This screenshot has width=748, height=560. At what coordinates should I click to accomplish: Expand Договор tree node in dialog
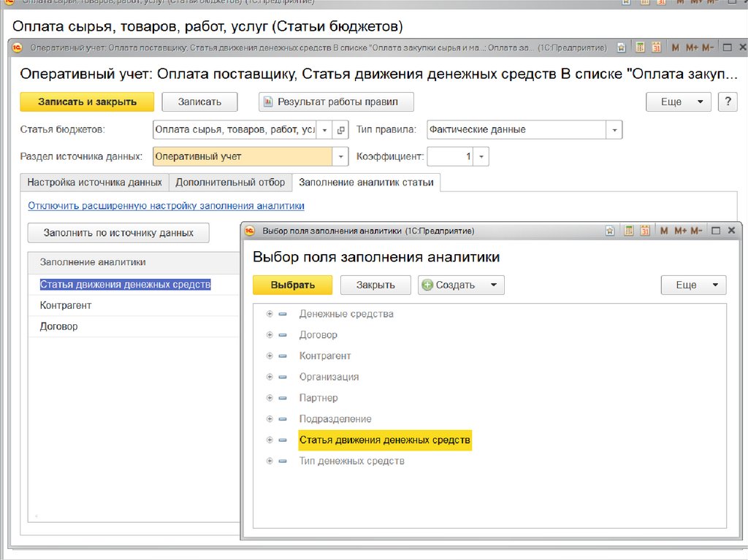[270, 335]
